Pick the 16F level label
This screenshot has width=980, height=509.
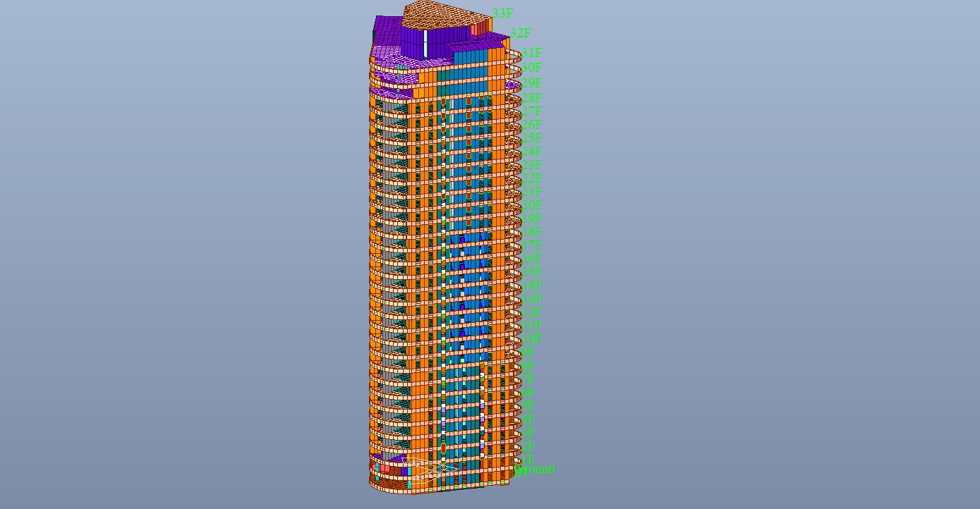pos(532,259)
